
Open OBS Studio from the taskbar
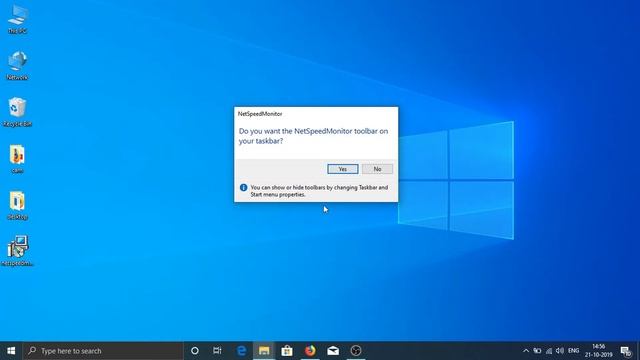pos(356,351)
